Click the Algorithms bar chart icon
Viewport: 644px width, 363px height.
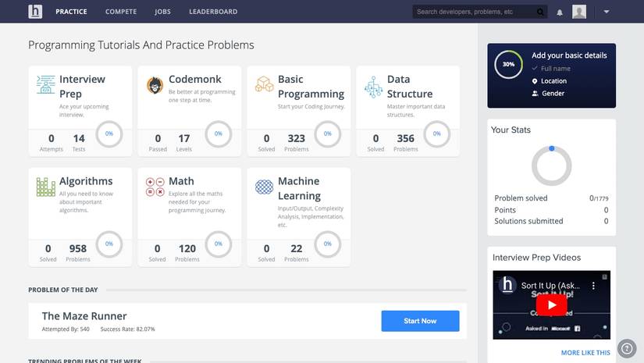click(45, 187)
